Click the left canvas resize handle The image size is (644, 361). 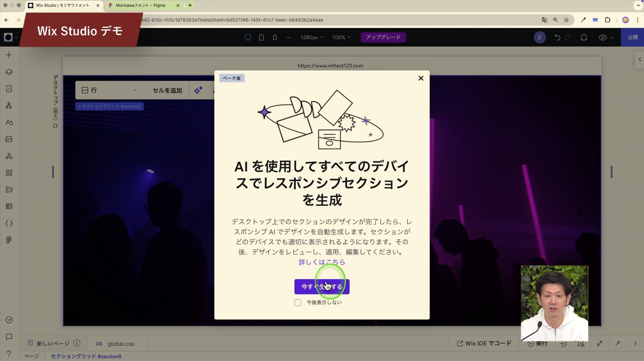(x=53, y=172)
